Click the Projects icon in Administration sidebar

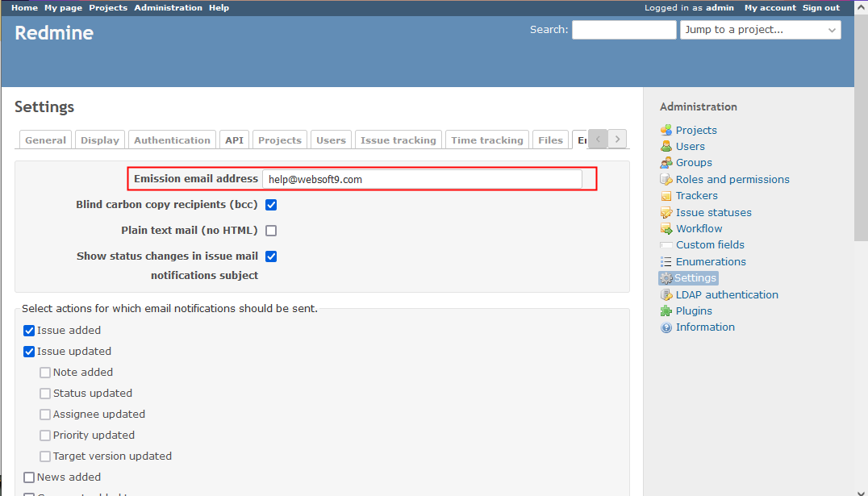[x=666, y=130]
